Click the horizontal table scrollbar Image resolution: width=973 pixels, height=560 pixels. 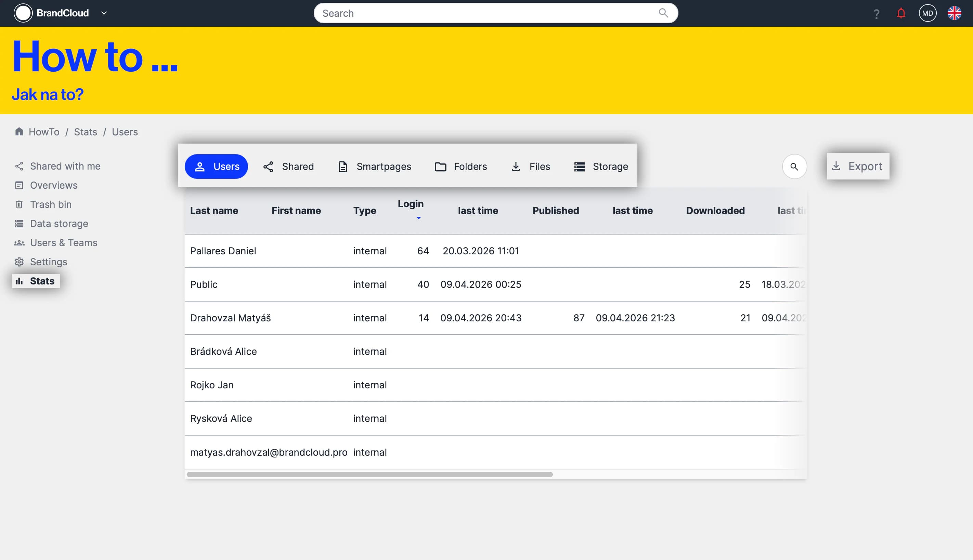[x=369, y=474]
